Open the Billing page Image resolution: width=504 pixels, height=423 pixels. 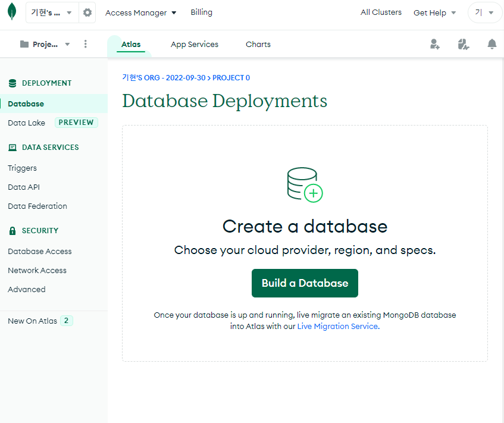coord(202,12)
